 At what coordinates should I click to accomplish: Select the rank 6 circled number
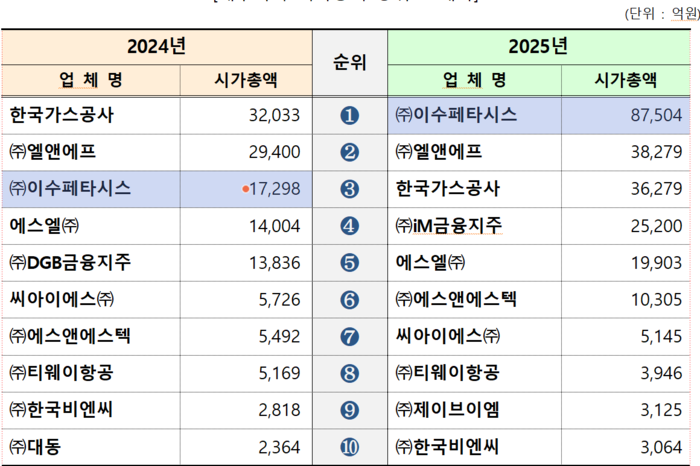[350, 300]
